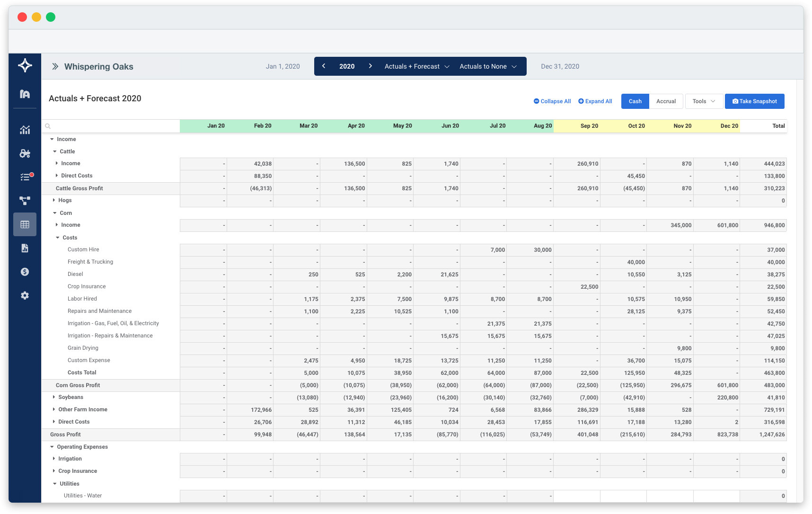Open the Tools dropdown menu
The width and height of the screenshot is (812, 514).
(704, 101)
